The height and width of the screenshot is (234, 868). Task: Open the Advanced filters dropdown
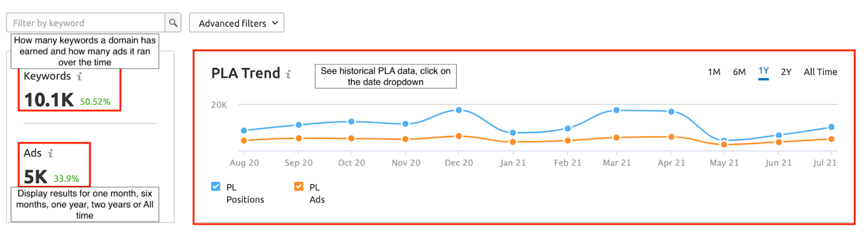pos(237,23)
